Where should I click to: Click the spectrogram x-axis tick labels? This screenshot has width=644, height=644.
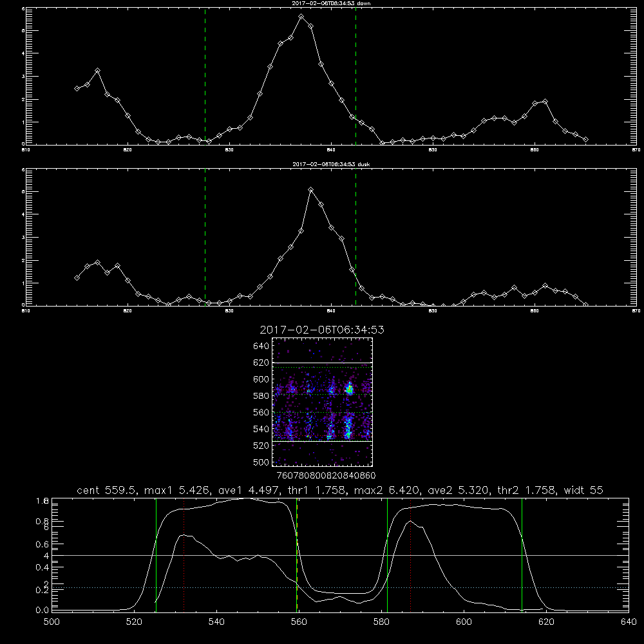[x=326, y=475]
